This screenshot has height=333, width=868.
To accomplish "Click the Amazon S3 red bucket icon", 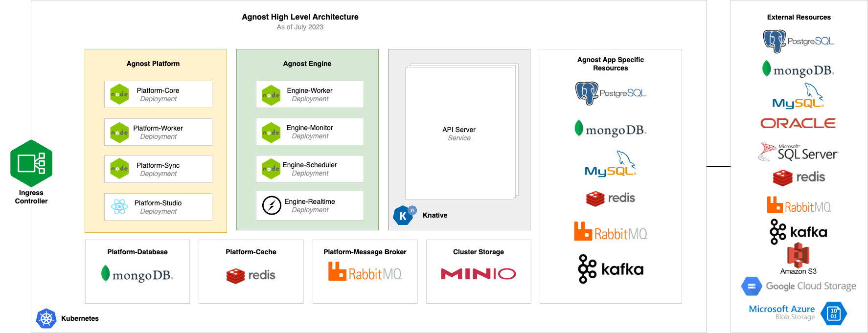I will pyautogui.click(x=798, y=255).
